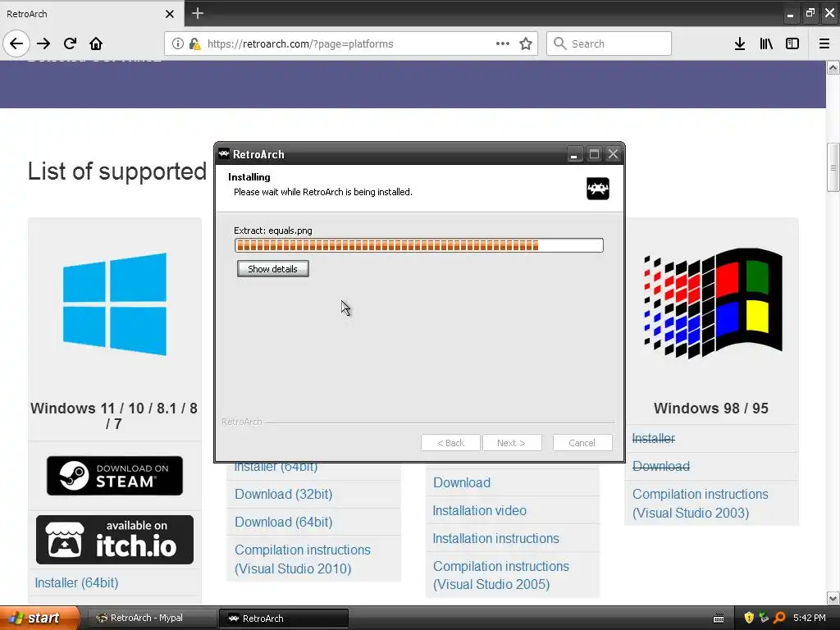The width and height of the screenshot is (840, 630).
Task: Open the downloads arrow in browser toolbar
Action: [740, 43]
